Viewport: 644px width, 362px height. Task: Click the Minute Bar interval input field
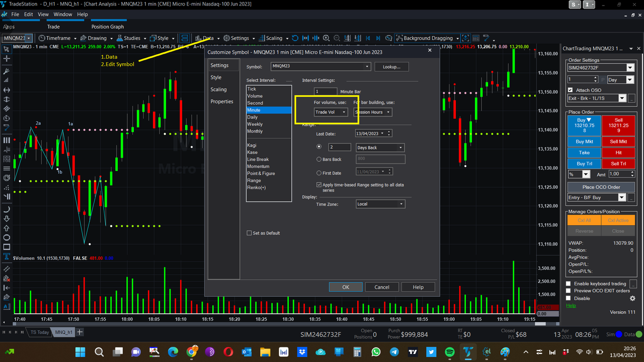coord(326,92)
